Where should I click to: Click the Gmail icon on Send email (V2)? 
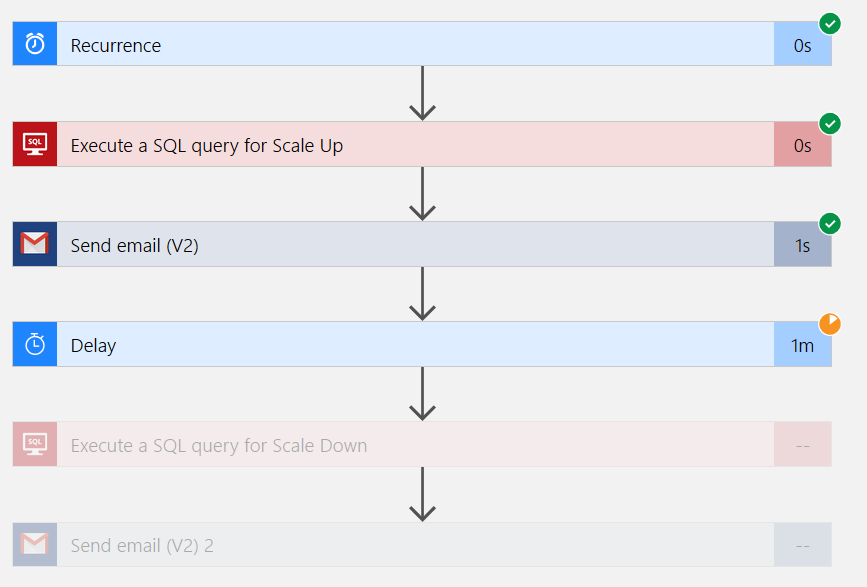click(35, 244)
